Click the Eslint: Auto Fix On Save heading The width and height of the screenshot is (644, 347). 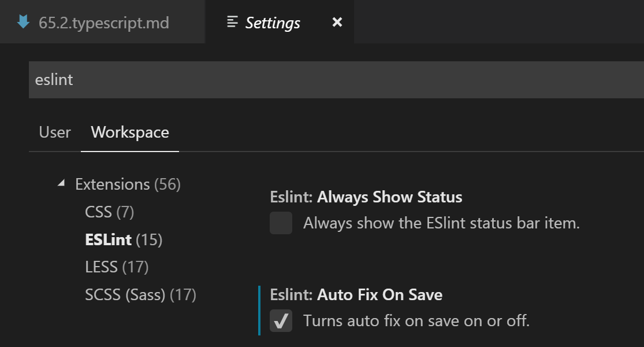(x=356, y=295)
